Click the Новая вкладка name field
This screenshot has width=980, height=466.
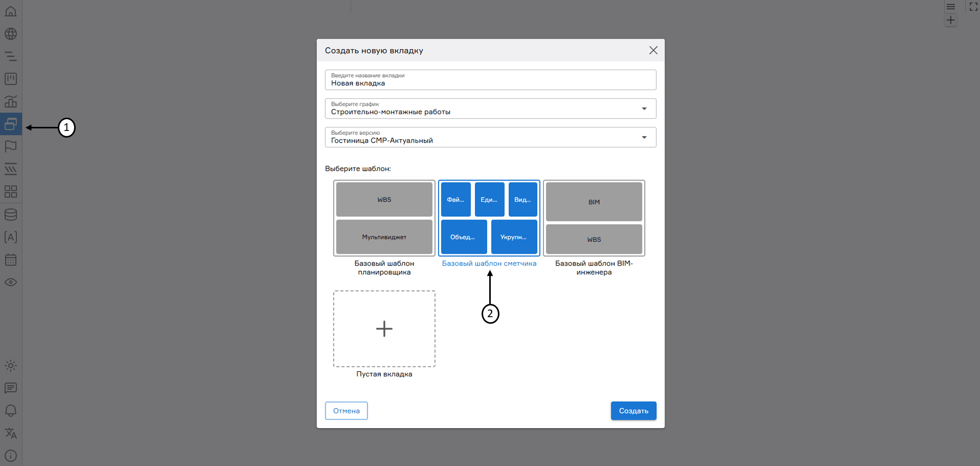[x=490, y=82]
